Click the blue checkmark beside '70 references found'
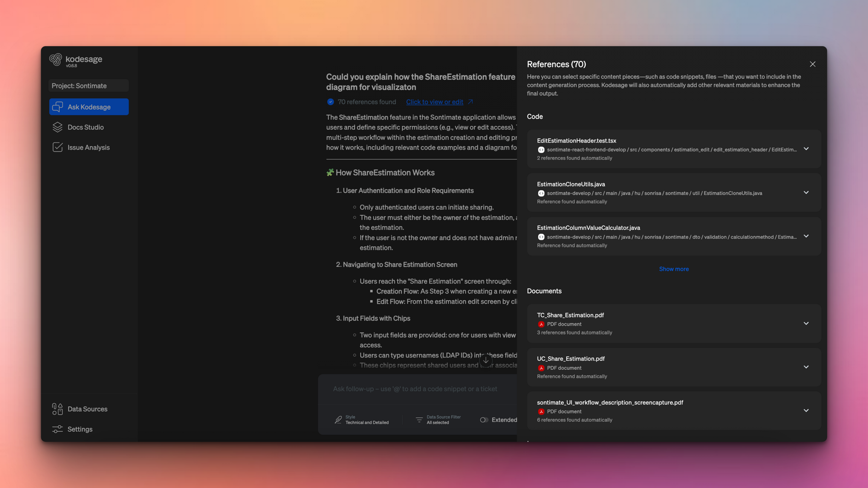The height and width of the screenshot is (488, 868). [x=331, y=102]
